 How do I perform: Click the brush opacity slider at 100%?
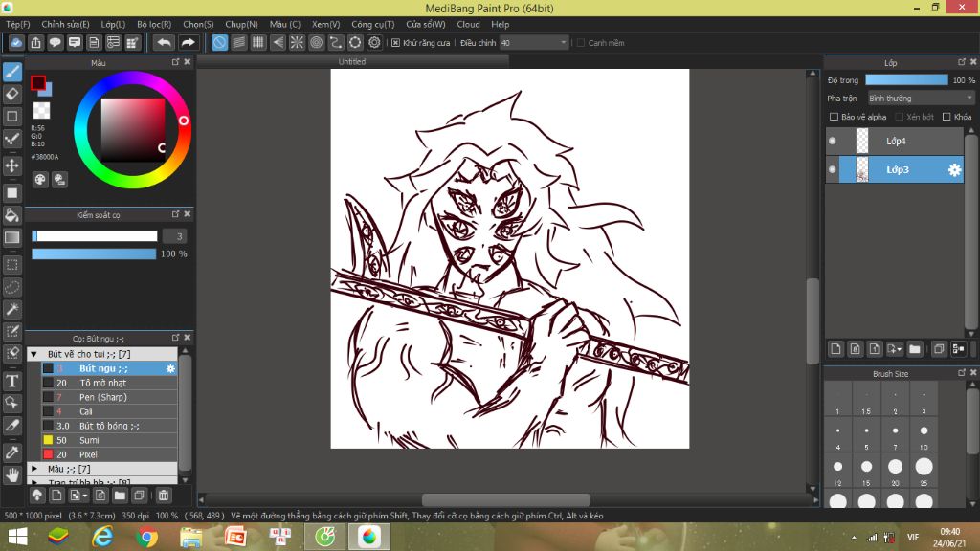94,253
